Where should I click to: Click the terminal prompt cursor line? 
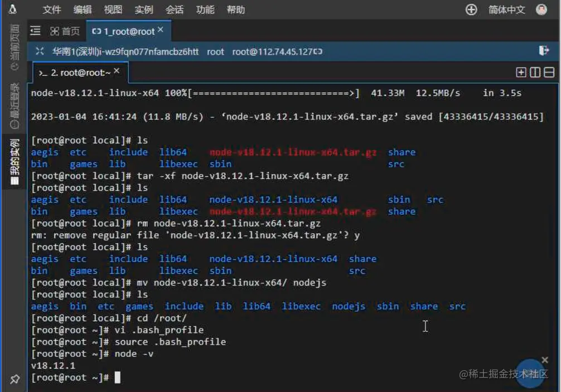pos(76,378)
